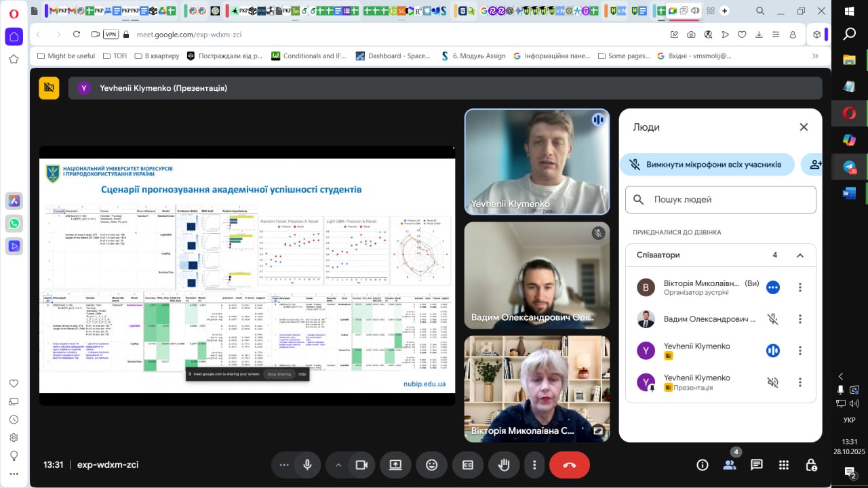Click the leftmost call controls dots button

[x=284, y=465]
